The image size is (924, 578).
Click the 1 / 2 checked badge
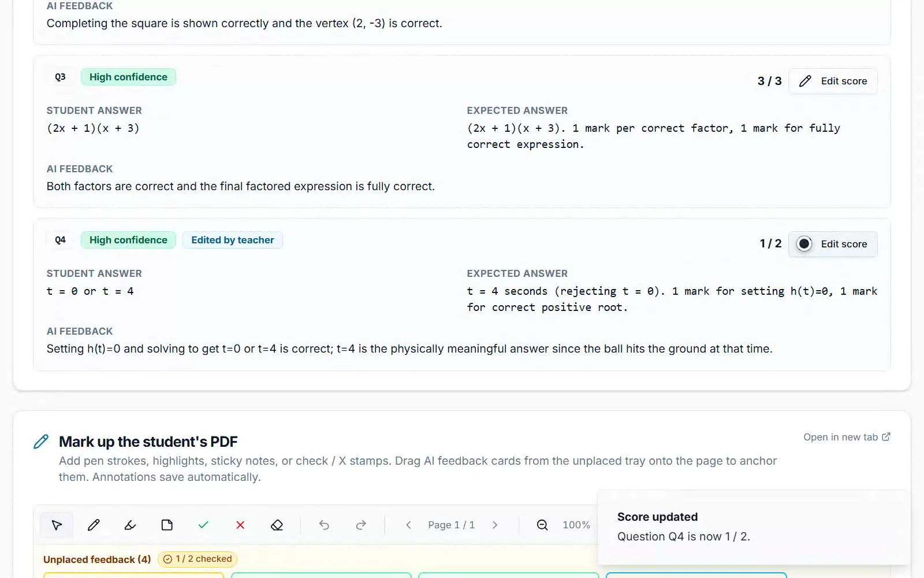click(198, 559)
